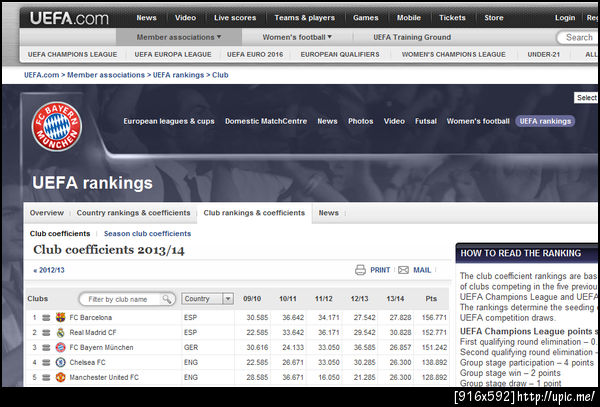600x407 pixels.
Task: Click the Pts column header
Action: 431,299
